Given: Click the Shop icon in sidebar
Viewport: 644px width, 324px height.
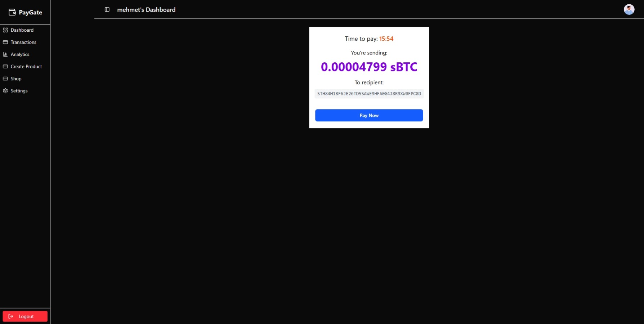Looking at the screenshot, I should tap(5, 79).
